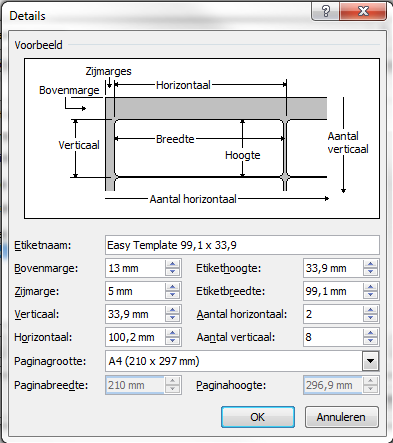The height and width of the screenshot is (443, 393).
Task: Click the disabled Paginabreedte field
Action: pos(135,385)
